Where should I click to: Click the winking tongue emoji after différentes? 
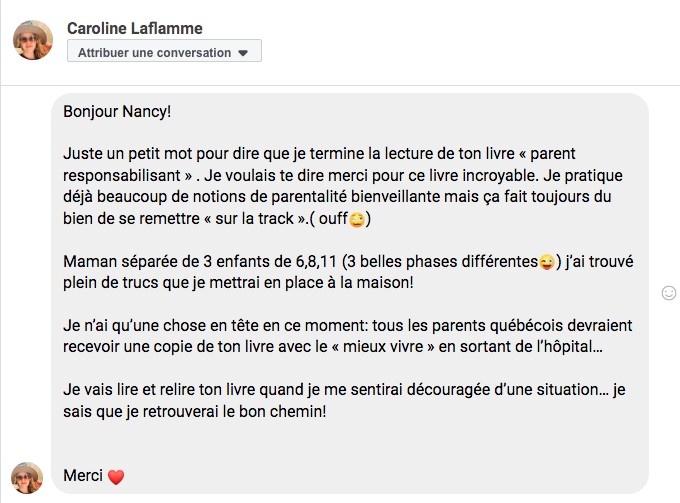click(546, 263)
